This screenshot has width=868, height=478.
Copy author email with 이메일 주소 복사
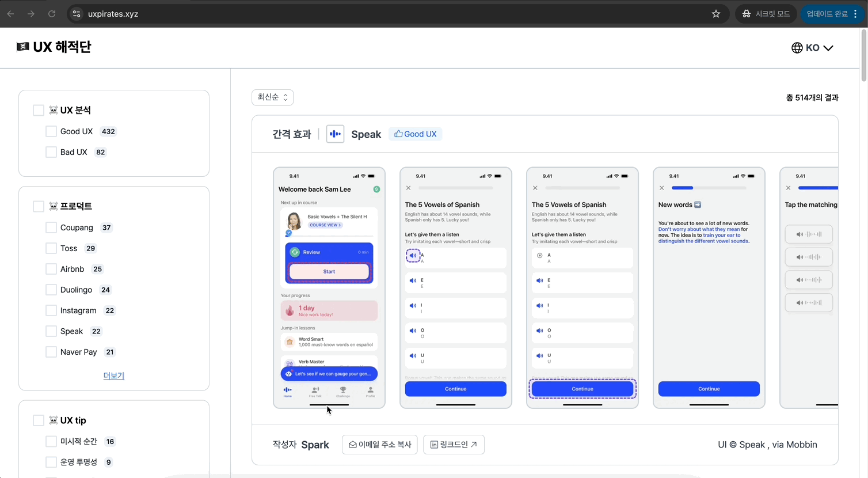(x=380, y=445)
